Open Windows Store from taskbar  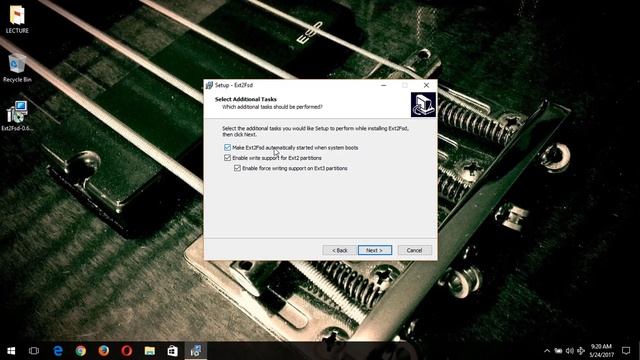click(173, 351)
